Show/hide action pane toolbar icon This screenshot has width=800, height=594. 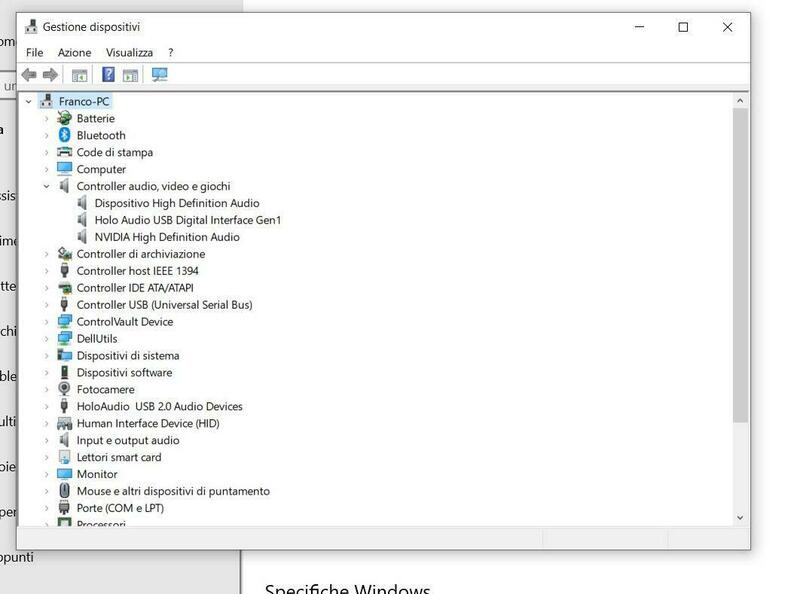tap(131, 76)
